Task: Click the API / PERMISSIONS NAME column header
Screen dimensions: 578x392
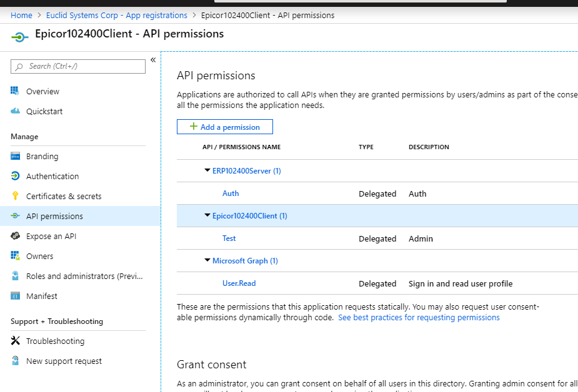Action: pyautogui.click(x=241, y=147)
